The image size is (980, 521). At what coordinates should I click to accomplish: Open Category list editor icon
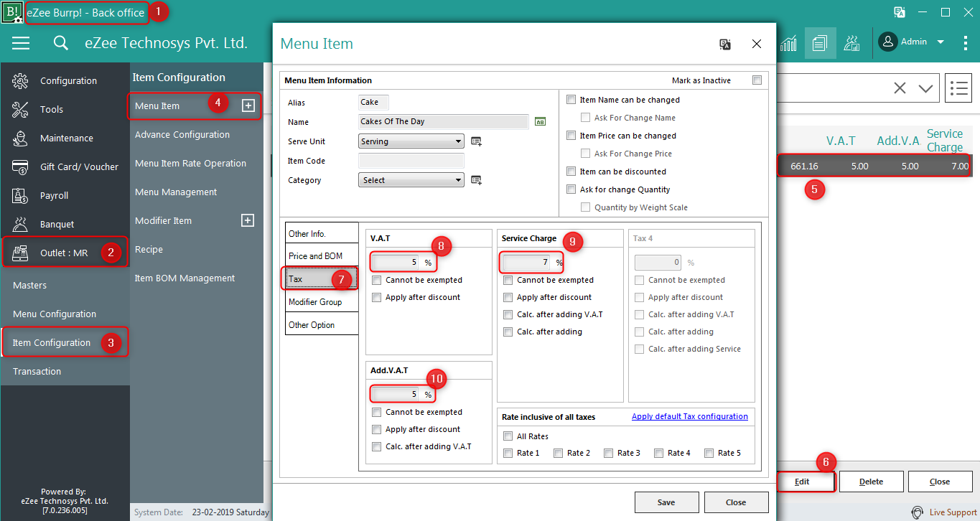(x=476, y=180)
